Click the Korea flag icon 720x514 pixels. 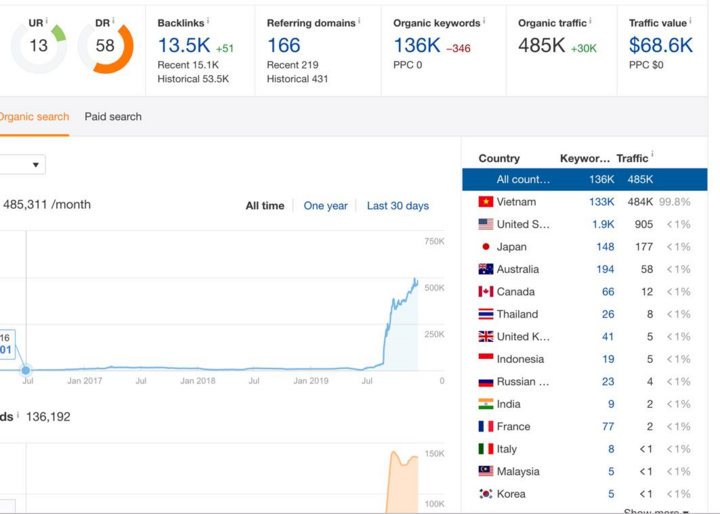click(486, 494)
